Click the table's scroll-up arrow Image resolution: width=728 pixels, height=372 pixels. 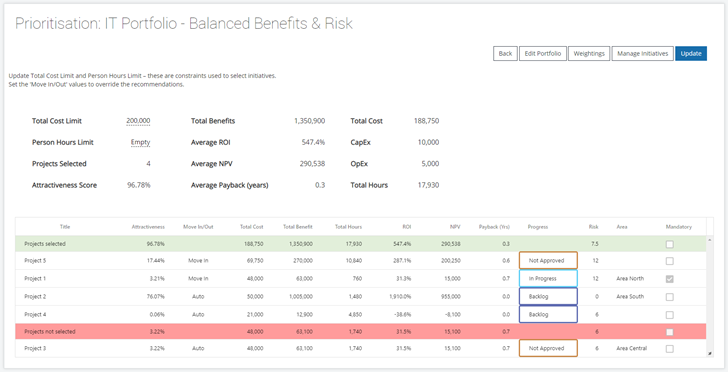[x=709, y=240]
